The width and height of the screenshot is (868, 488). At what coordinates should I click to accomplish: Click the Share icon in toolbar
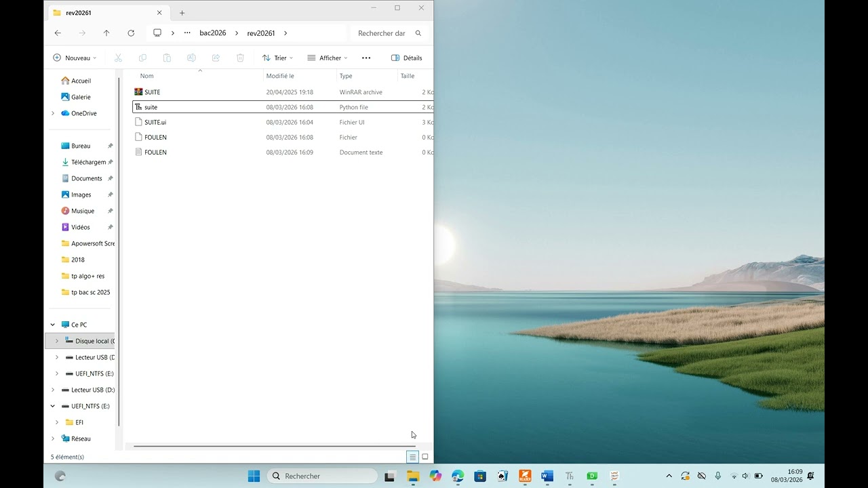(x=216, y=58)
